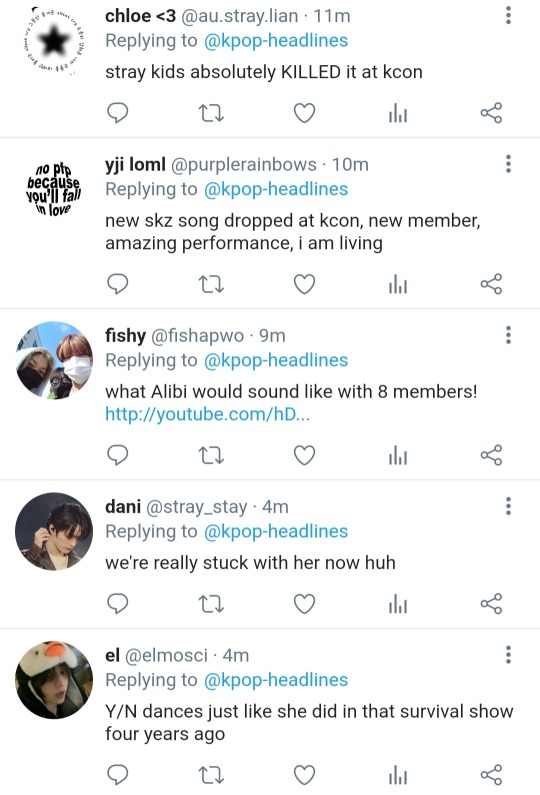Open @kpop-headlines in chloe's reply
Image resolution: width=540 pixels, height=795 pixels.
(276, 41)
